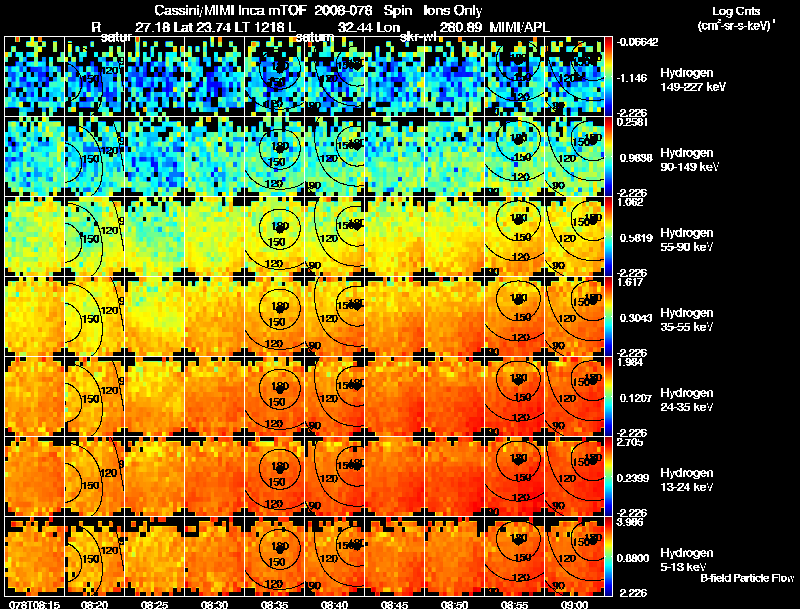800x609 pixels.
Task: Click the 149-227 keV image panel at 08:35
Action: [x=274, y=77]
